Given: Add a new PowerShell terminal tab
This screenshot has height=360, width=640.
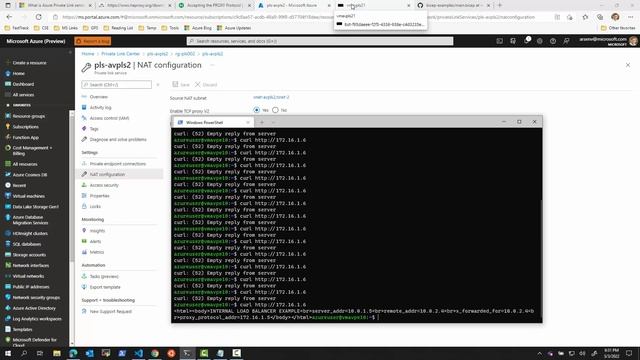Looking at the screenshot, I should click(x=262, y=122).
